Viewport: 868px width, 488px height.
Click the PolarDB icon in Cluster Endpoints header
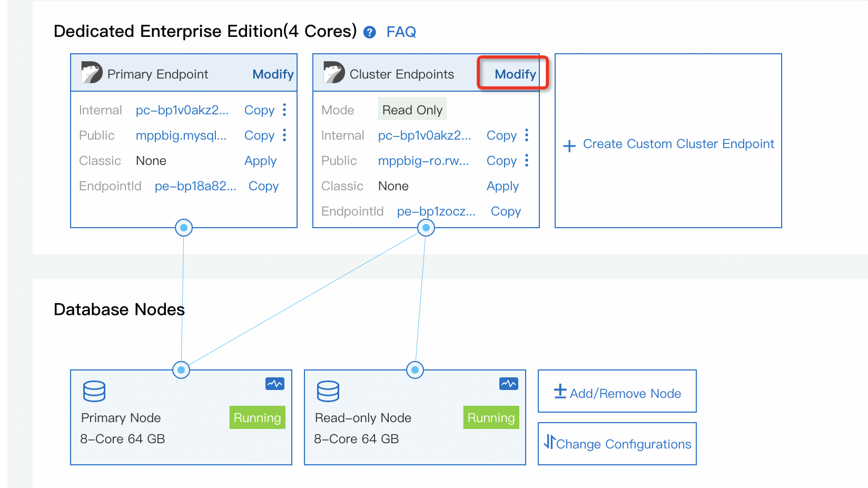[x=333, y=72]
